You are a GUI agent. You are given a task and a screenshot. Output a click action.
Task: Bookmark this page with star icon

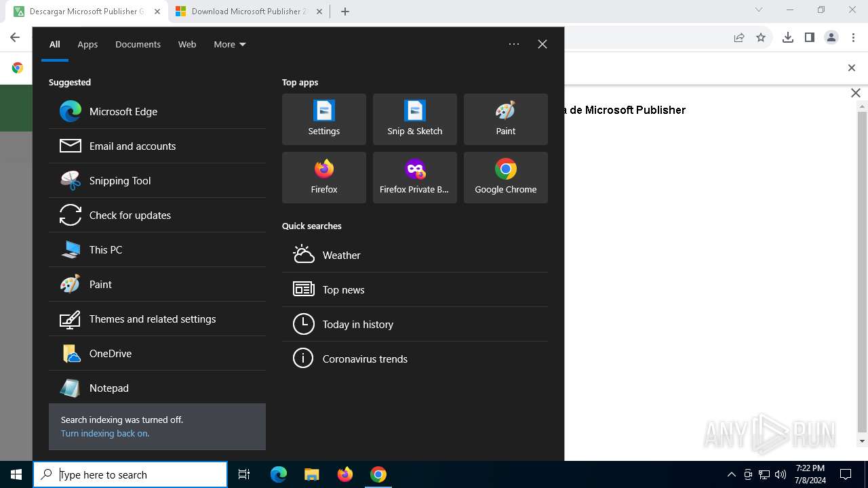click(761, 37)
